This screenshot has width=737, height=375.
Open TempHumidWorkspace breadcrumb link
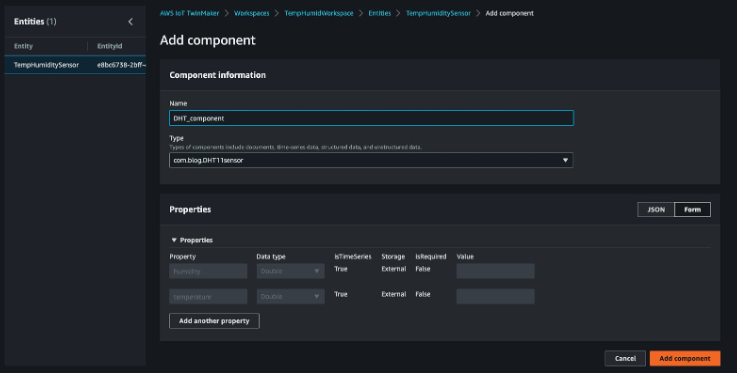[319, 13]
